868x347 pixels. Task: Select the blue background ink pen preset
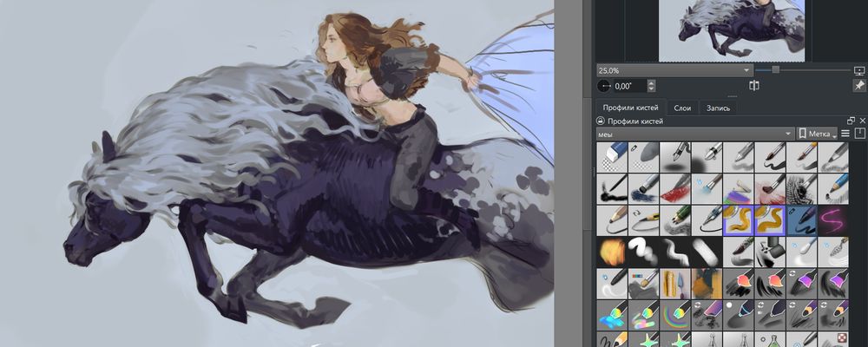pos(801,220)
